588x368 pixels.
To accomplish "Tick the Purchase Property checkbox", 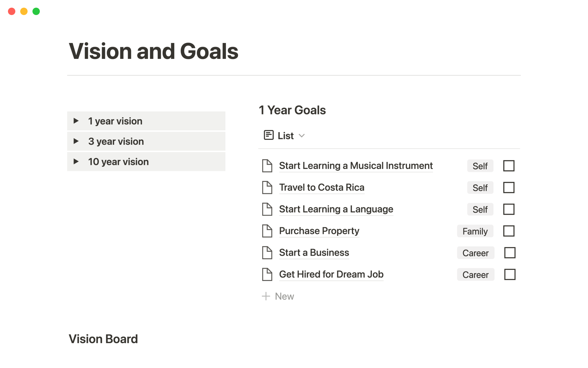I will (x=509, y=231).
